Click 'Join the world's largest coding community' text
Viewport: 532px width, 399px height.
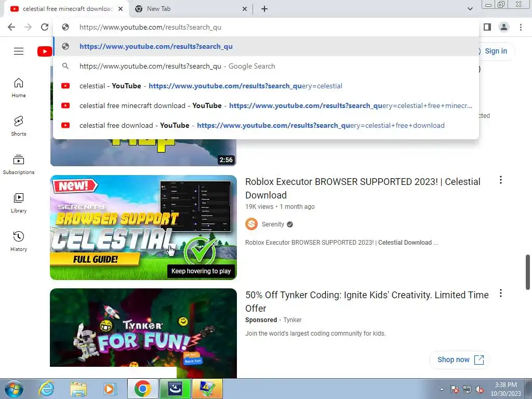(315, 334)
